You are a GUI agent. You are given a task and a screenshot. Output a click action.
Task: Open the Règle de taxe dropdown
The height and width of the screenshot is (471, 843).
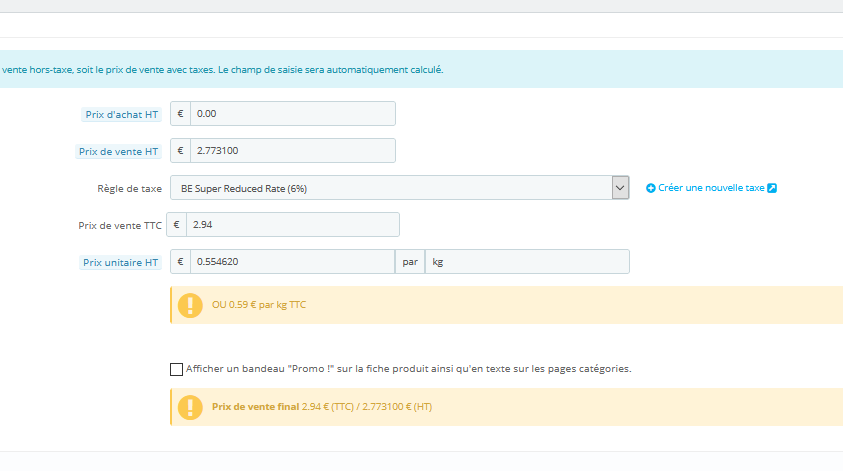click(x=400, y=188)
